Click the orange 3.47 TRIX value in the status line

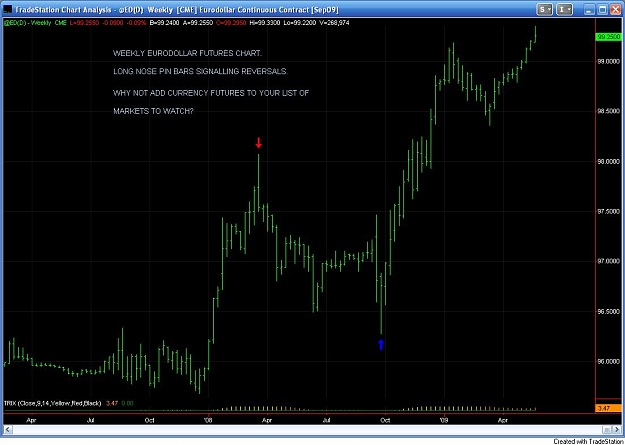click(x=112, y=404)
